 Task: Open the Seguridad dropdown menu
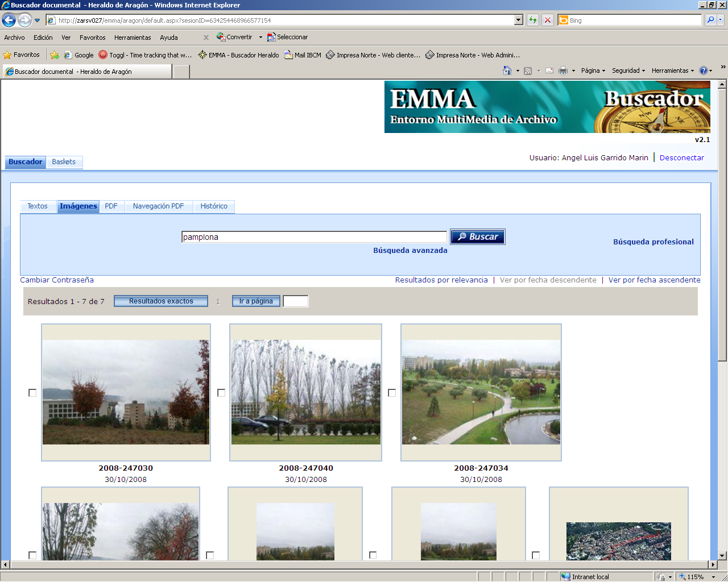tap(628, 70)
